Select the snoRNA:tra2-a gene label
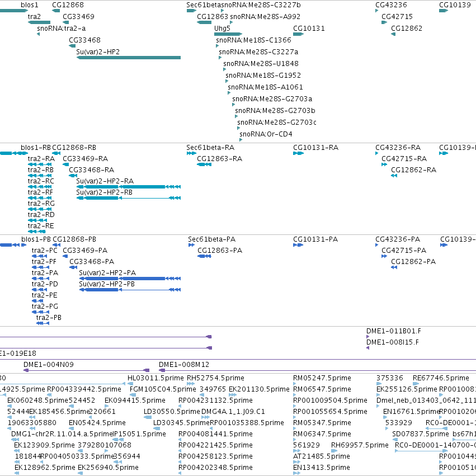 click(x=62, y=29)
